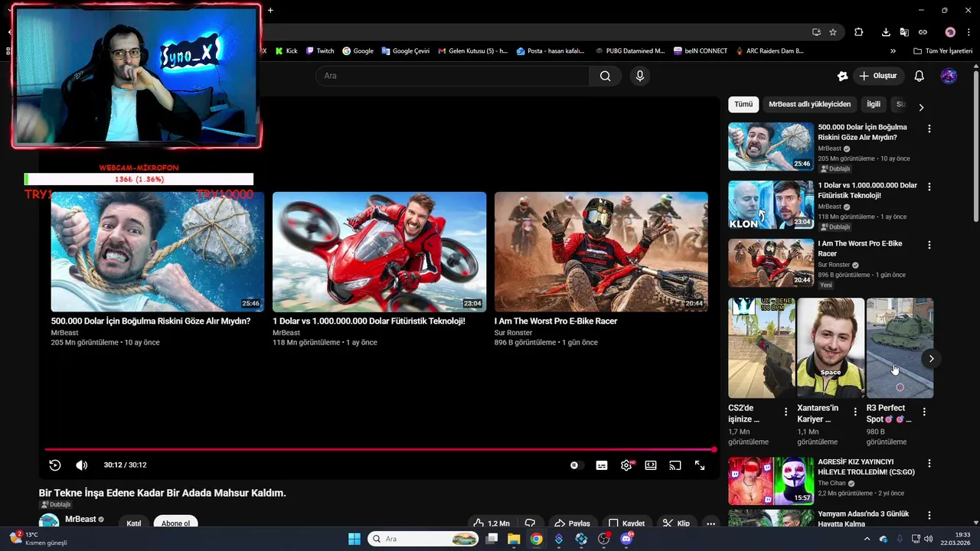Click the replay video button
980x551 pixels.
click(x=54, y=465)
